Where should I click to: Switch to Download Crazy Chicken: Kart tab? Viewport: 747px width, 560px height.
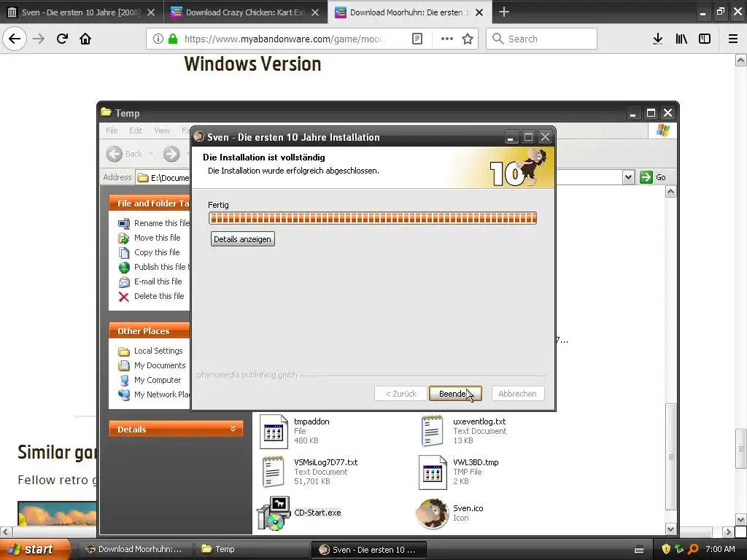pyautogui.click(x=245, y=12)
